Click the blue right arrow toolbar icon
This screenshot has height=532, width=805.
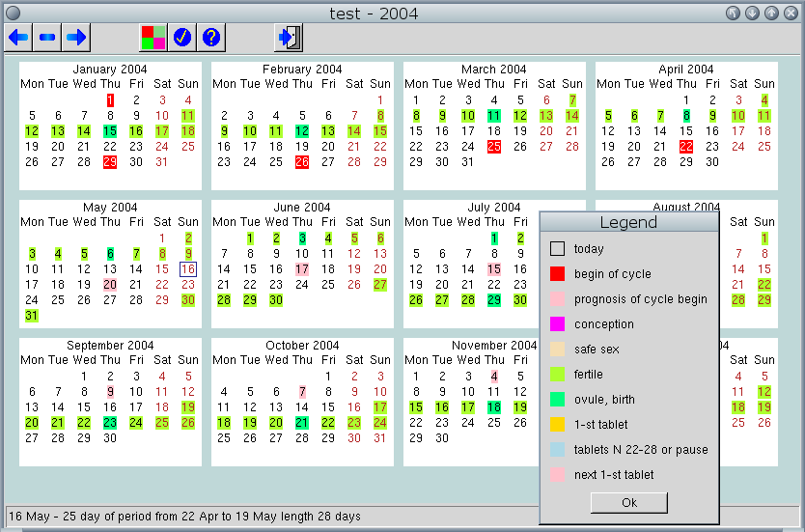77,38
